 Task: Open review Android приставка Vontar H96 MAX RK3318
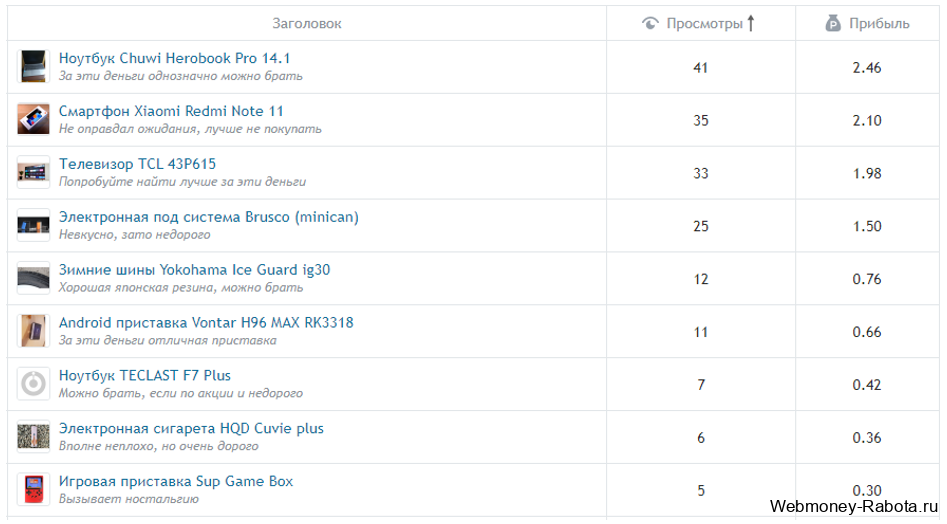[x=206, y=323]
